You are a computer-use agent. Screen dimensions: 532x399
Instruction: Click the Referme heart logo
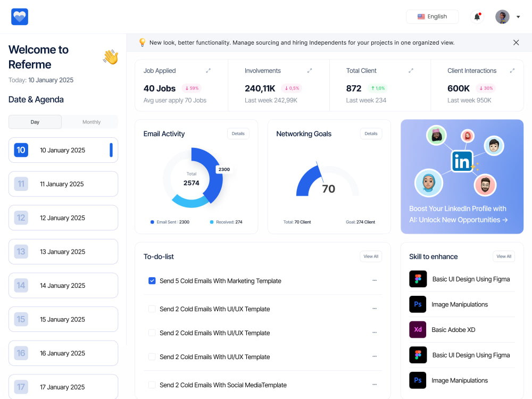point(20,16)
